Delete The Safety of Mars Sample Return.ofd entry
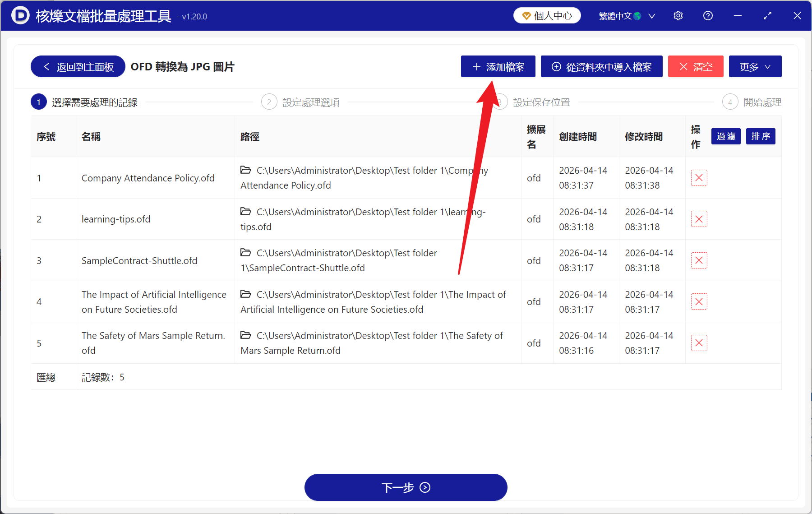This screenshot has width=812, height=514. point(699,343)
